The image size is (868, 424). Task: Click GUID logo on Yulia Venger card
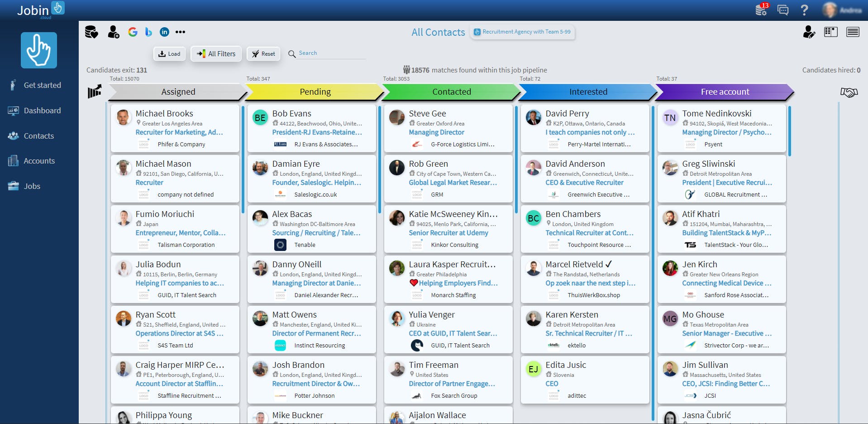click(x=417, y=345)
